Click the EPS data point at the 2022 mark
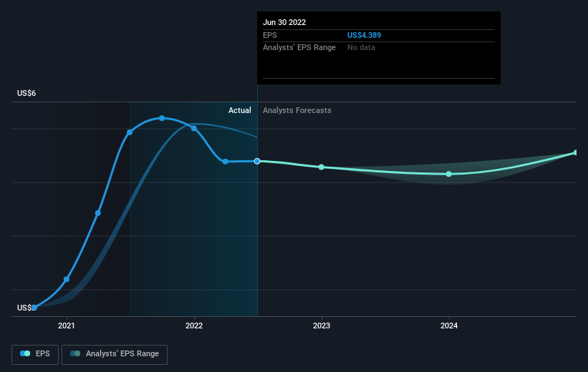This screenshot has height=372, width=588. [194, 128]
